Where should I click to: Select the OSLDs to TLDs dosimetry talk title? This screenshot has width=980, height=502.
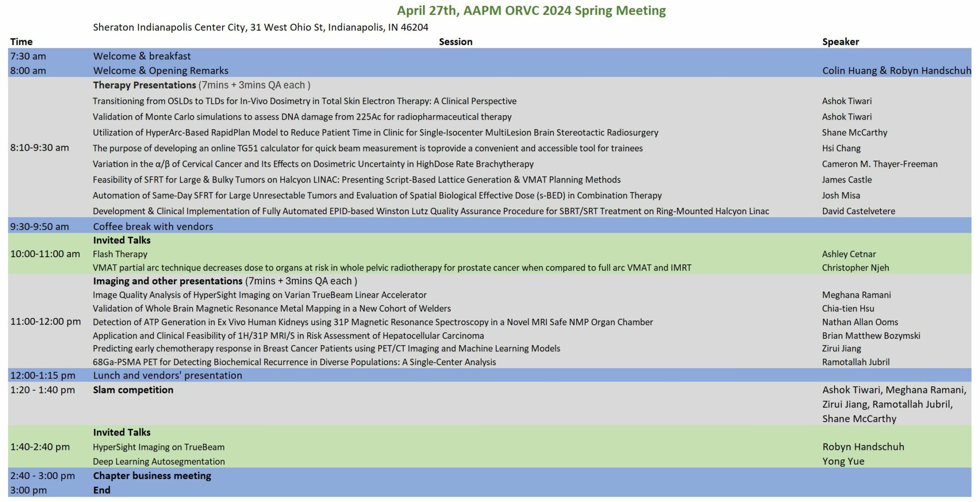click(304, 101)
